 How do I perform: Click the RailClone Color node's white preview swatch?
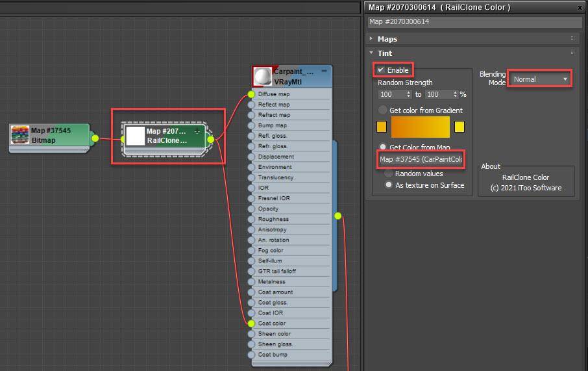[x=135, y=136]
